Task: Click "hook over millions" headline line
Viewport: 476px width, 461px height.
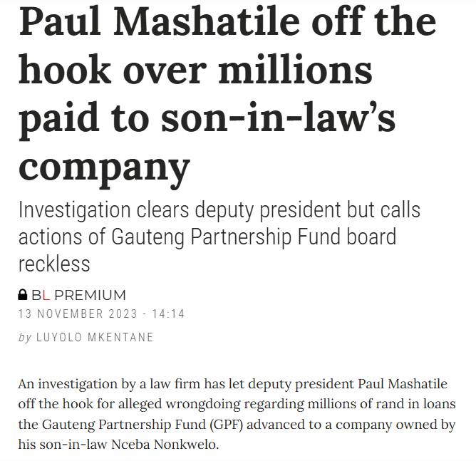Action: click(x=195, y=70)
